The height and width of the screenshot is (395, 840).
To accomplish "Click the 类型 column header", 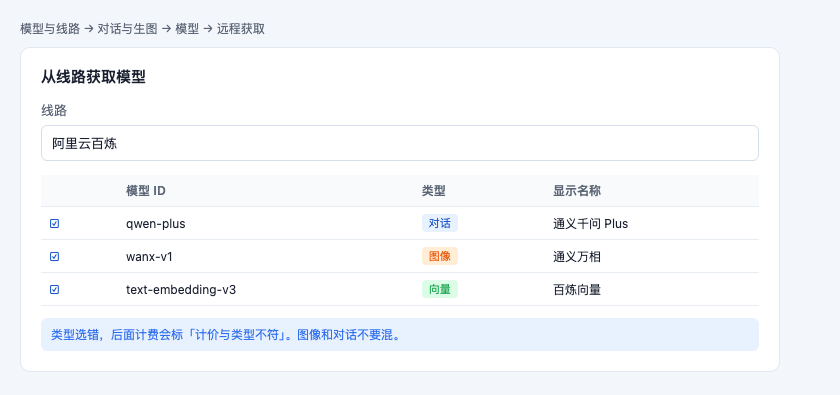I will pos(433,191).
